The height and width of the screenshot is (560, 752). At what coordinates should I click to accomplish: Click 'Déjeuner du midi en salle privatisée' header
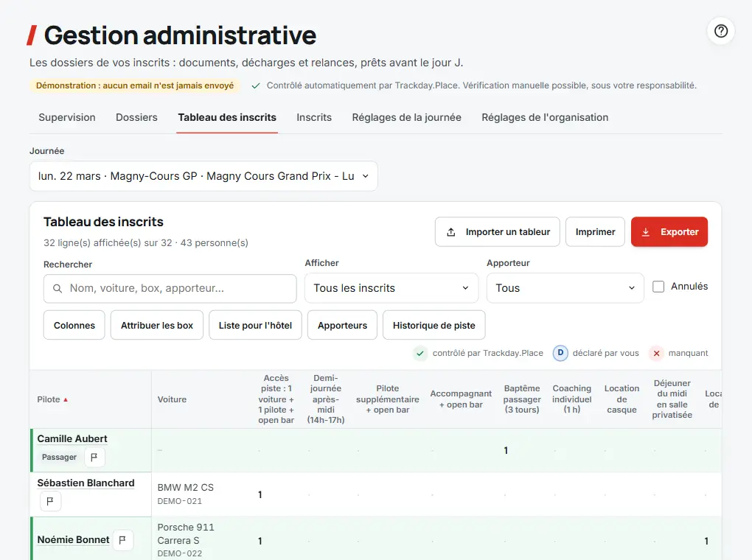pyautogui.click(x=672, y=399)
